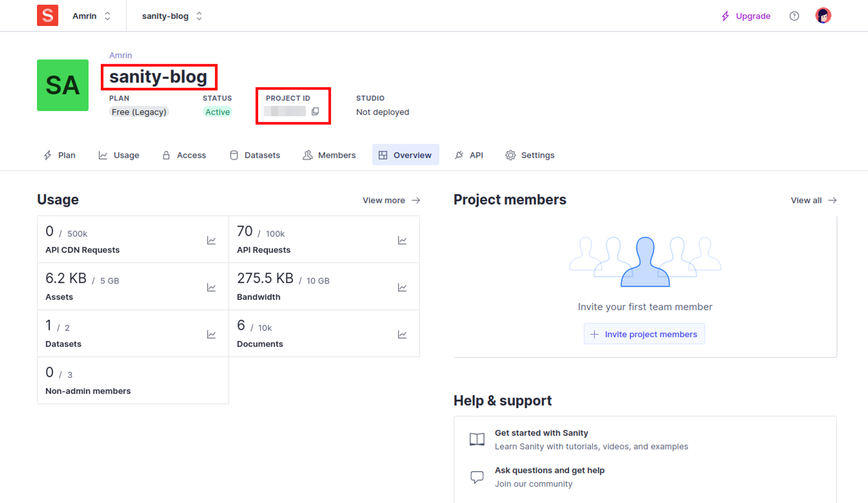Select the Overview tab
This screenshot has height=503, width=868.
pyautogui.click(x=405, y=155)
